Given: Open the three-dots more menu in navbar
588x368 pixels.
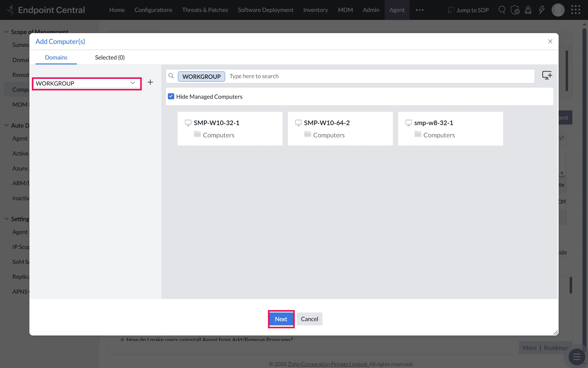Looking at the screenshot, I should pyautogui.click(x=420, y=10).
